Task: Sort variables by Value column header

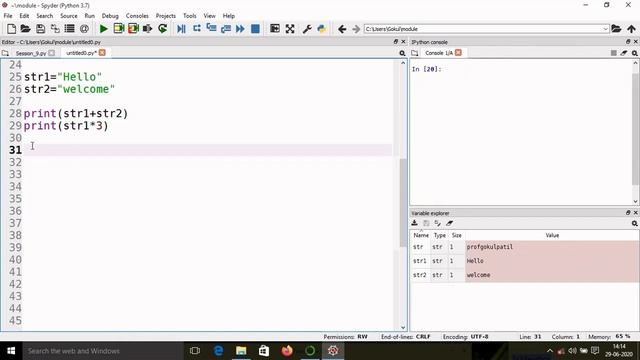Action: click(552, 236)
